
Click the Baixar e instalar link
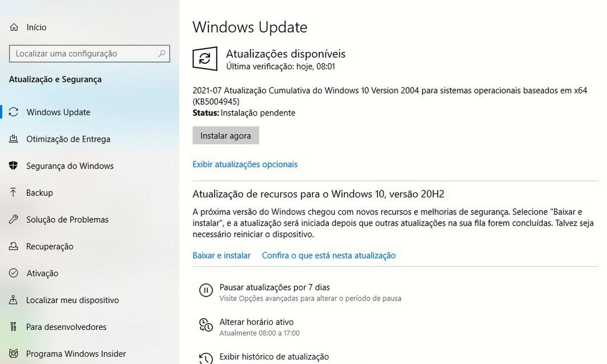pos(221,255)
